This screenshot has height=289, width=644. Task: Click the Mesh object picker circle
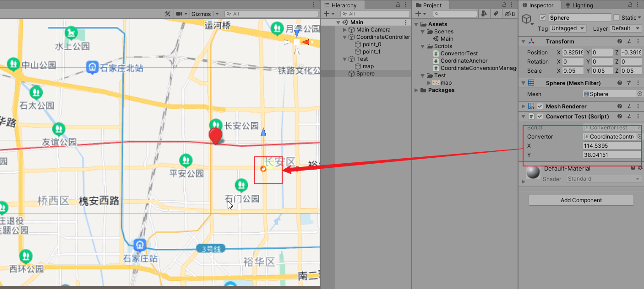tap(640, 94)
